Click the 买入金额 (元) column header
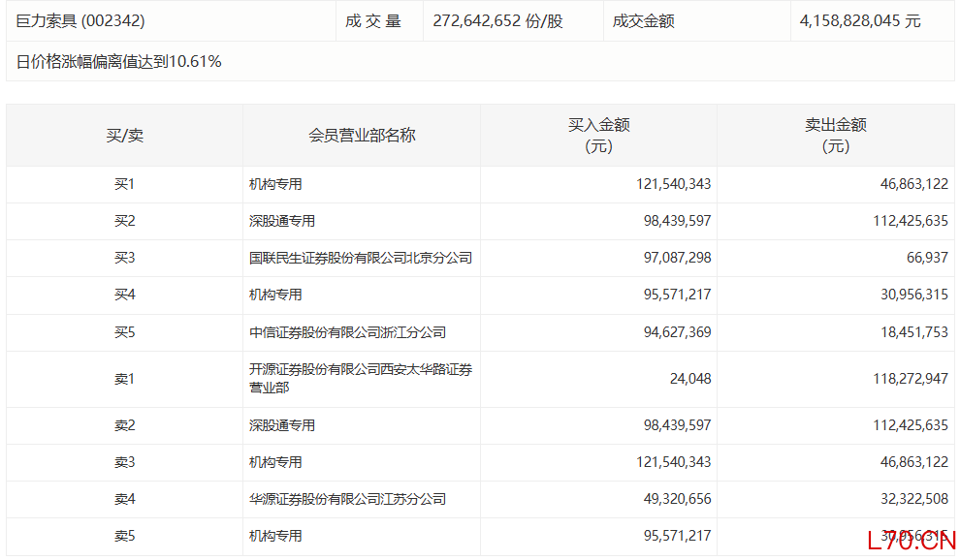The height and width of the screenshot is (560, 960). pyautogui.click(x=598, y=136)
